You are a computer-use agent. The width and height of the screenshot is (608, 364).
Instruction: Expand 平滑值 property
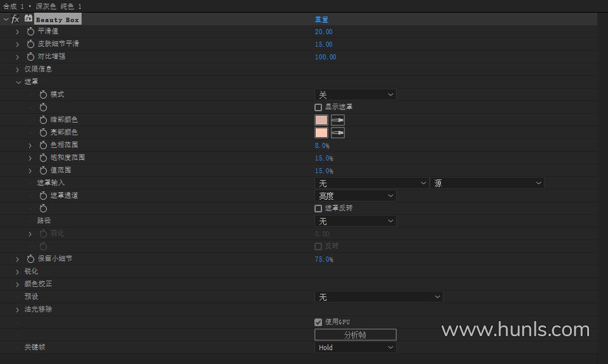[x=18, y=32]
